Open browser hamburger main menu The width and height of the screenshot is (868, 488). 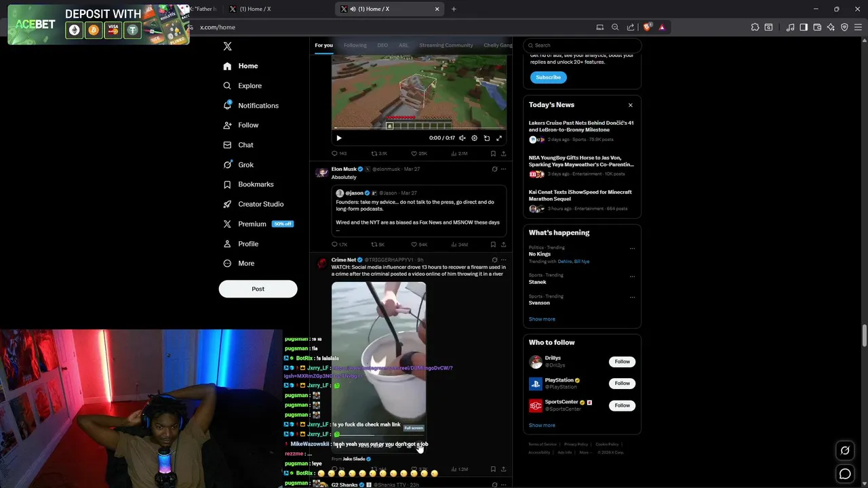[858, 27]
